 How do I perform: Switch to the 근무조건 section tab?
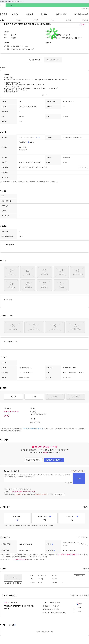(x=19, y=20)
